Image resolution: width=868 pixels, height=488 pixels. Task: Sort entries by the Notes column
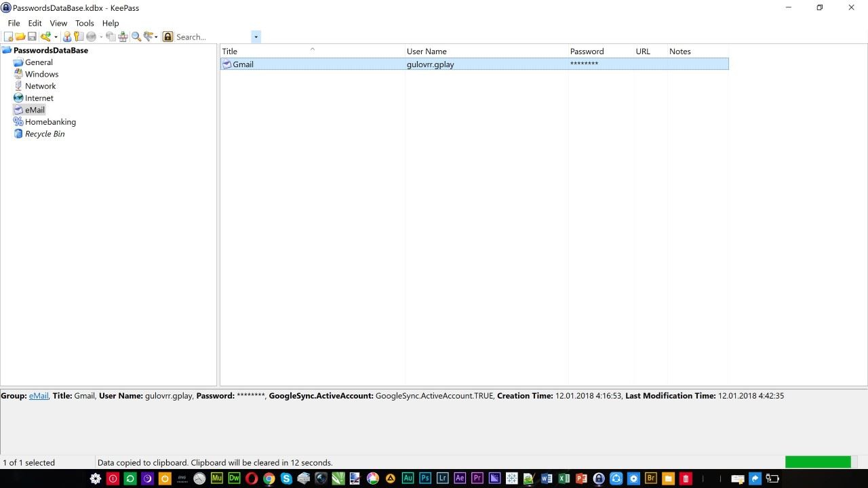coord(698,52)
